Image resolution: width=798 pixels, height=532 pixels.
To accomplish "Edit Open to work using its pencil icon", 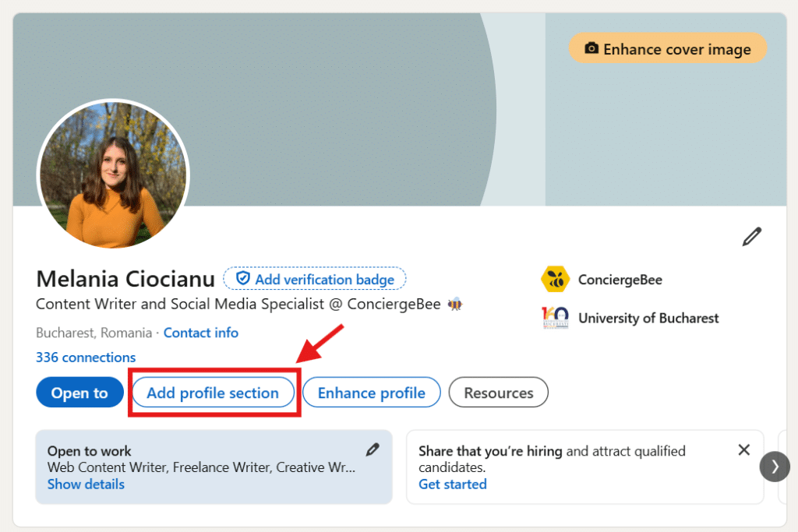I will pos(373,449).
